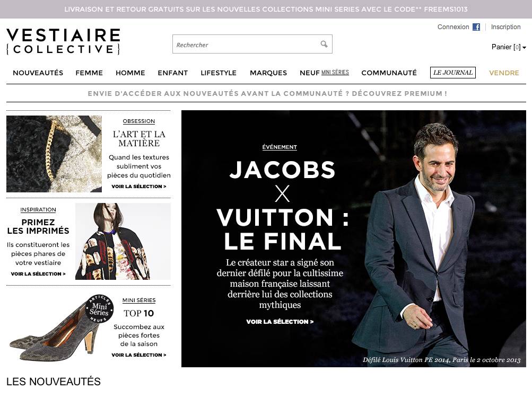Click the Vendre link

(504, 73)
